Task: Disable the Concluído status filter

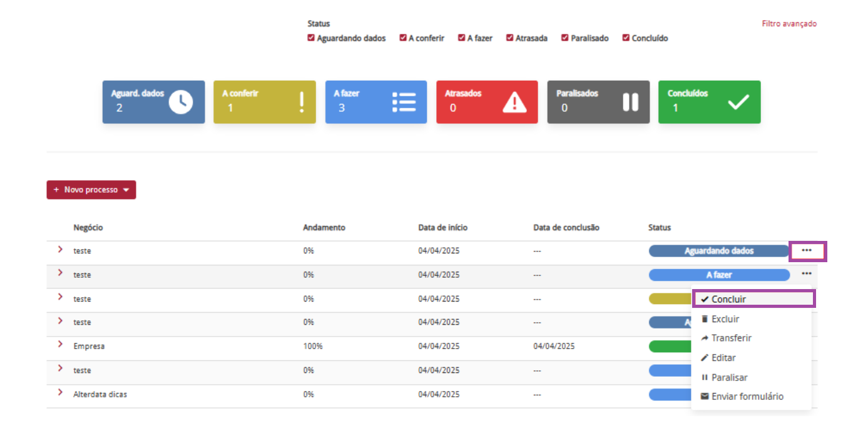Action: tap(626, 38)
